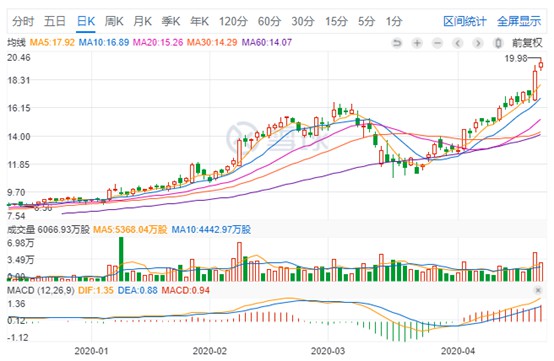Select the 月K monthly chart tab
554x361 pixels.
[142, 21]
